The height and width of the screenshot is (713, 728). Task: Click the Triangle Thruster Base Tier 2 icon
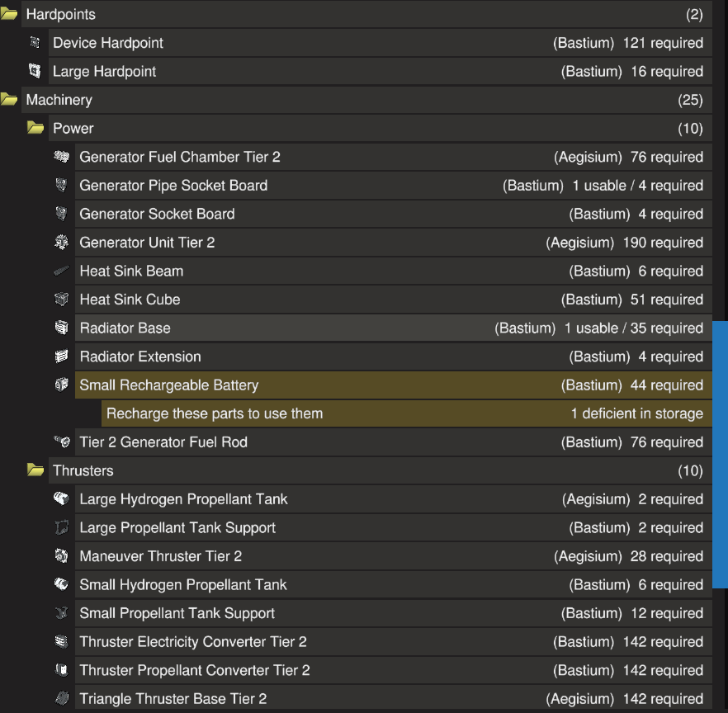(x=61, y=699)
